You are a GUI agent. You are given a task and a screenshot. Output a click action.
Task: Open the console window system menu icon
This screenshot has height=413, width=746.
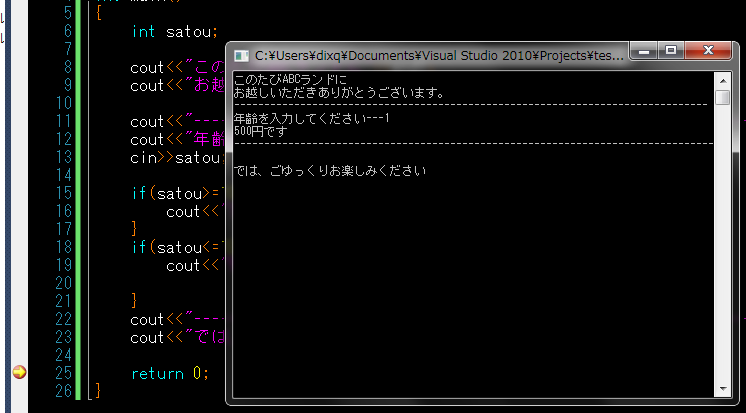(x=242, y=56)
